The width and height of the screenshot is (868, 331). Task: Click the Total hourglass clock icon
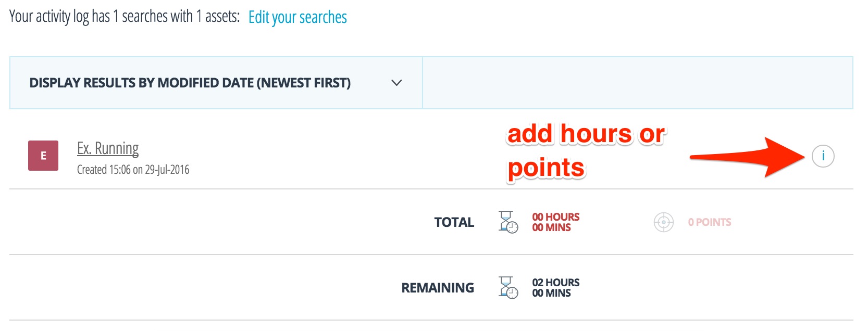pyautogui.click(x=509, y=222)
